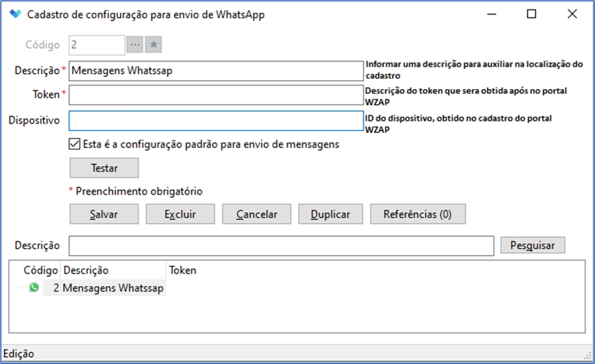Focus the Token input field
Screen dimensions: 595x364
[215, 95]
